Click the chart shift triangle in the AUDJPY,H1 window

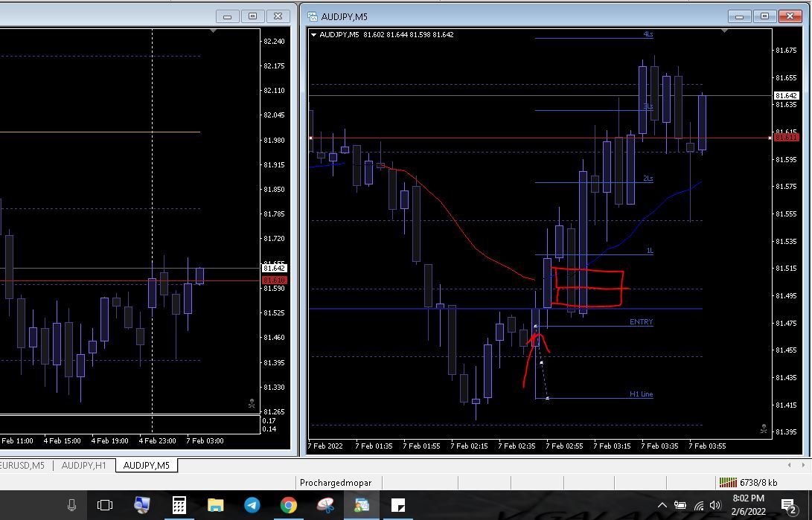point(214,31)
